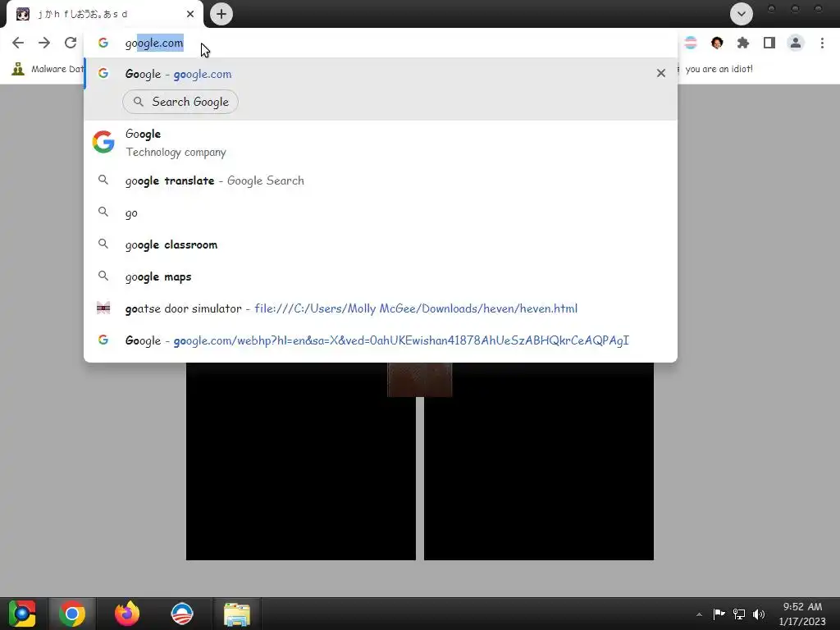Image resolution: width=840 pixels, height=630 pixels.
Task: Click the right black door panel
Action: (539, 461)
